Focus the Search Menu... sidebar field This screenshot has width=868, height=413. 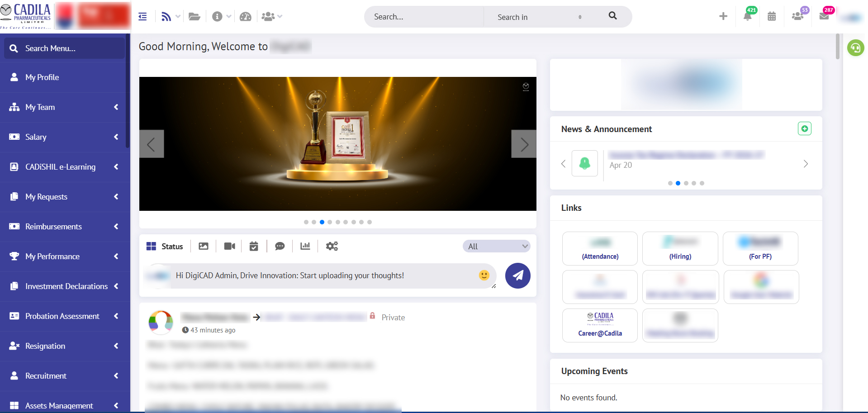(x=65, y=48)
